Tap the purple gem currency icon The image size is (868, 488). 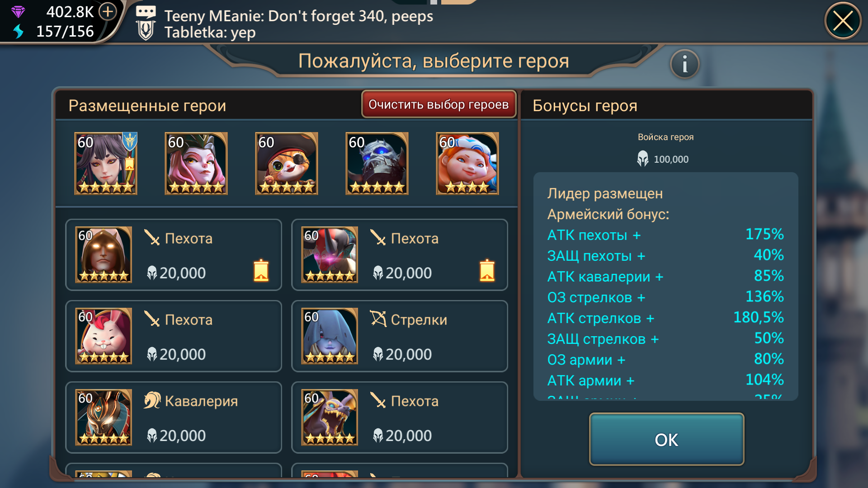tap(18, 12)
